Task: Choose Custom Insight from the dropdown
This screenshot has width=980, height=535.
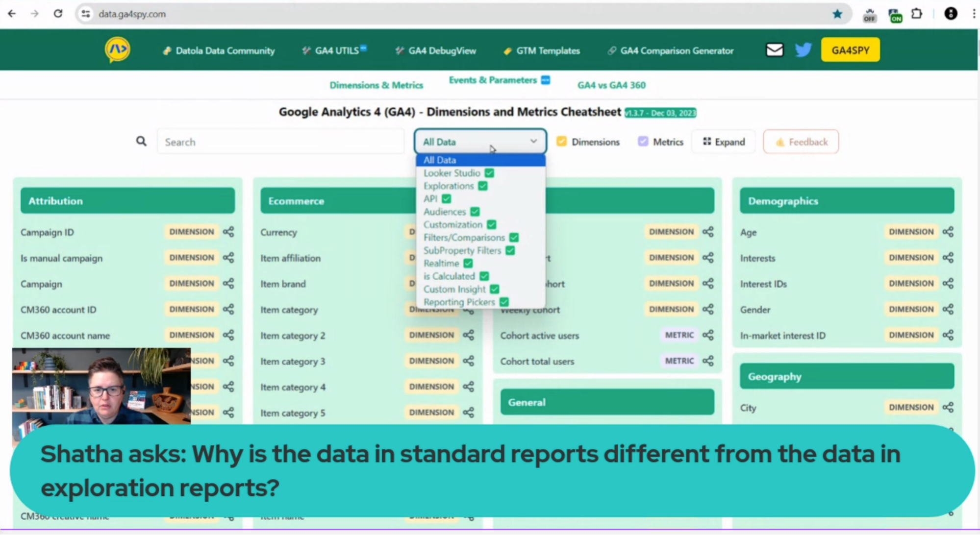Action: point(480,289)
